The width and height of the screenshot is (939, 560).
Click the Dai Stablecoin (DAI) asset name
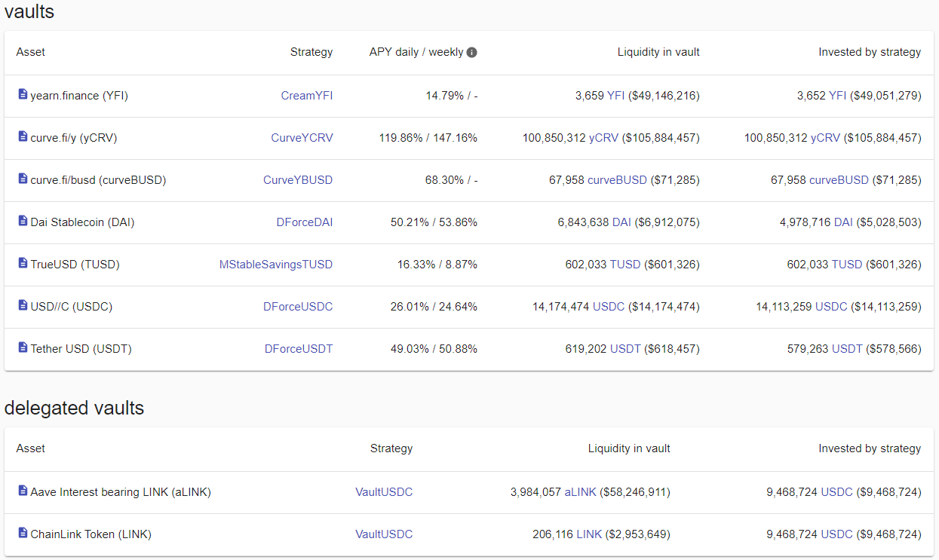click(82, 222)
